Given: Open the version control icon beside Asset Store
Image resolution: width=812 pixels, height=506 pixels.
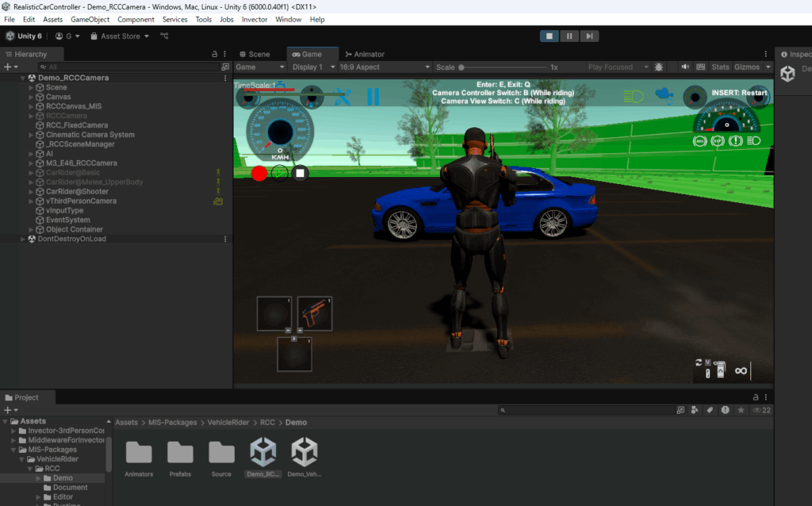Looking at the screenshot, I should (164, 36).
